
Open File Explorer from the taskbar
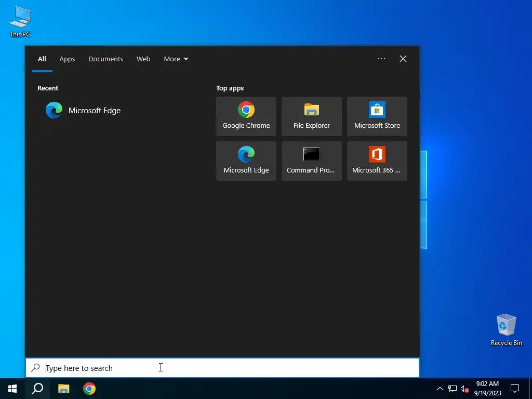coord(63,389)
